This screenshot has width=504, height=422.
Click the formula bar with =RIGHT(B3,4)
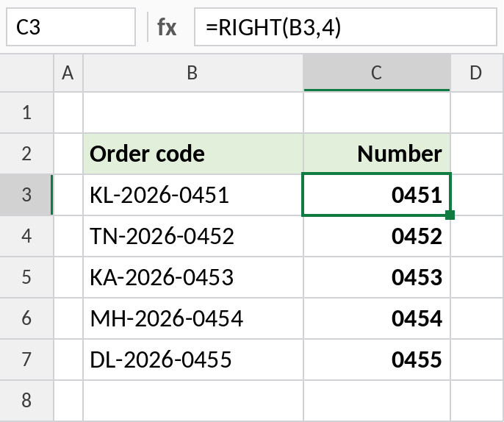click(x=345, y=27)
